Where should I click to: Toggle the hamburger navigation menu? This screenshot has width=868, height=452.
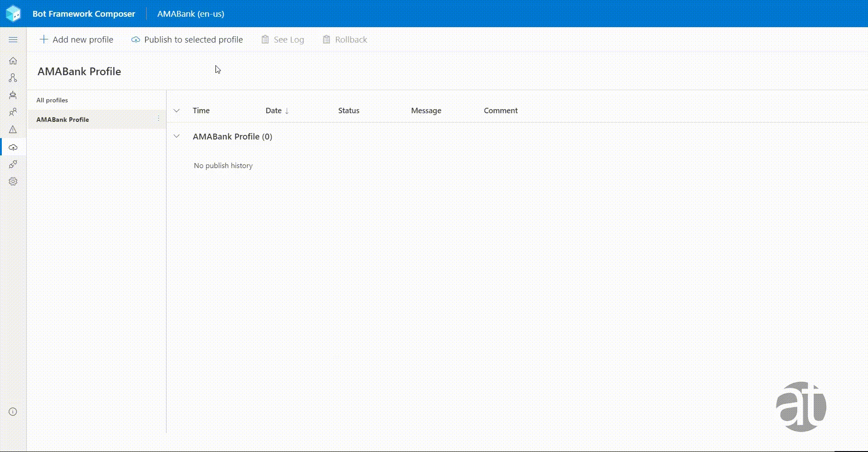click(13, 40)
